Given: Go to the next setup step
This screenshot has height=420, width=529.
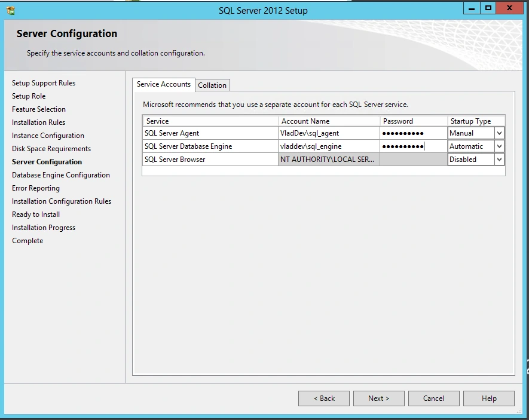Looking at the screenshot, I should (x=378, y=398).
